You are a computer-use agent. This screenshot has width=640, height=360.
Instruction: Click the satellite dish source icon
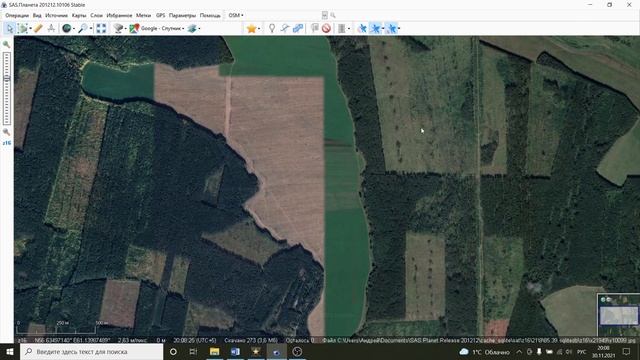(118, 28)
